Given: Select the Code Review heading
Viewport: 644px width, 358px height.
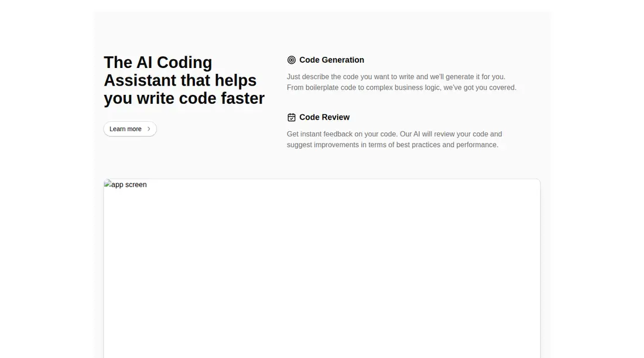Looking at the screenshot, I should [324, 118].
